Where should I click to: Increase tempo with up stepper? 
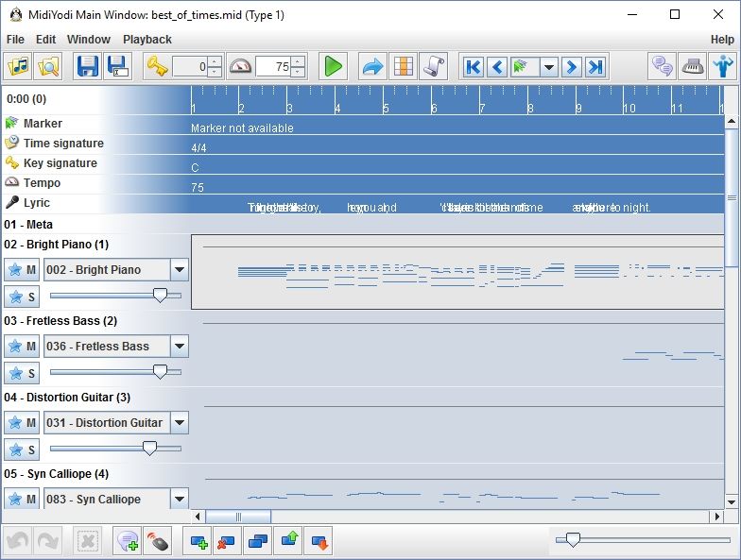[x=298, y=61]
